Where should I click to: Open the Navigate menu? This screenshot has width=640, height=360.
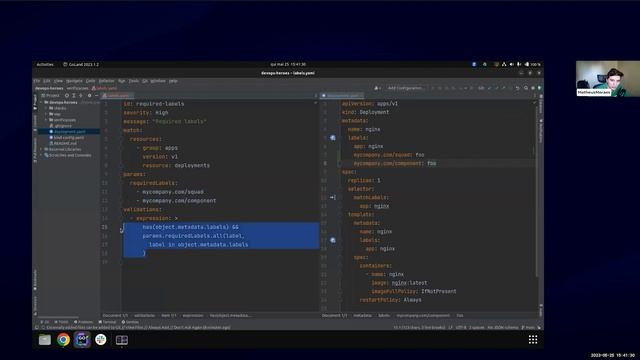click(74, 81)
